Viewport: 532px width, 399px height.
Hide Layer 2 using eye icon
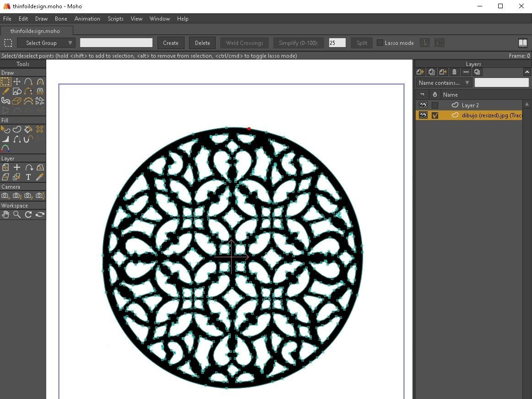423,105
